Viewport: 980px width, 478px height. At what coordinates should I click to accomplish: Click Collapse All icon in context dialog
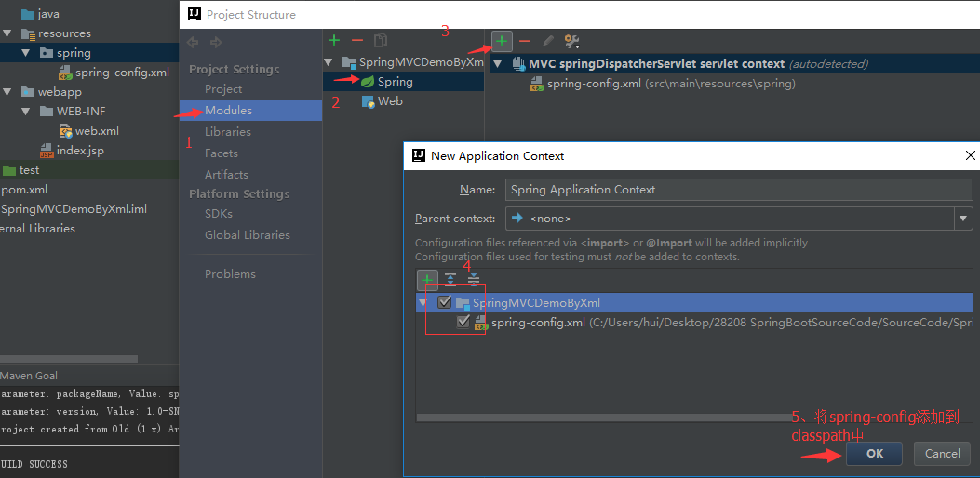(x=473, y=279)
